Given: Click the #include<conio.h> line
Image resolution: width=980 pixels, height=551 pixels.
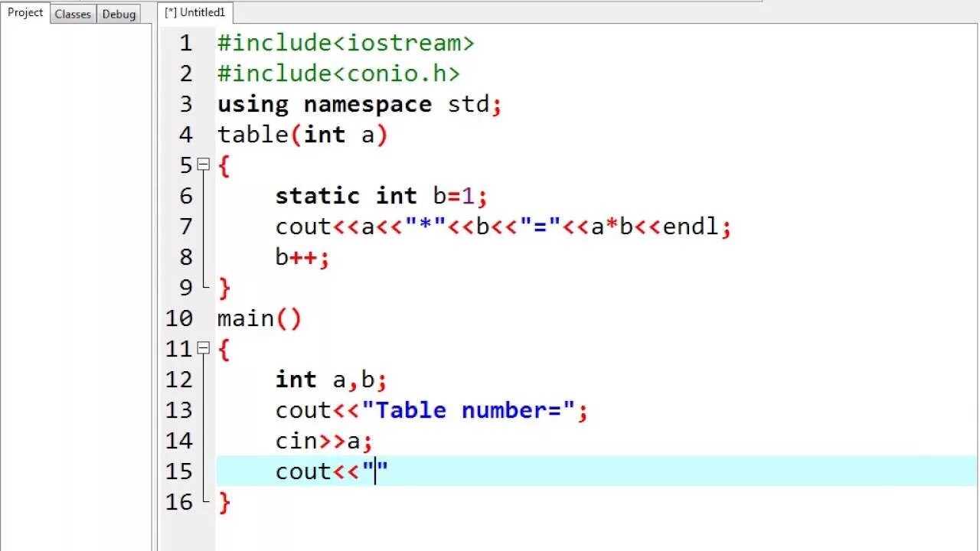Looking at the screenshot, I should coord(339,73).
